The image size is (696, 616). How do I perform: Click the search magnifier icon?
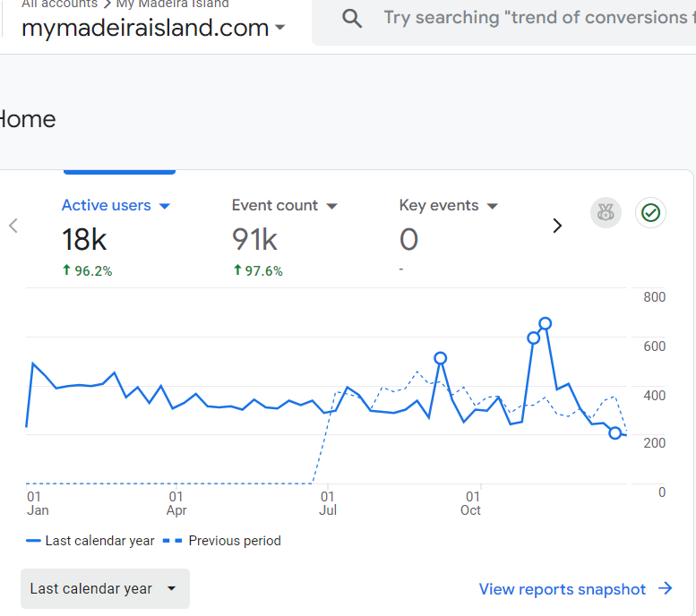(x=353, y=19)
